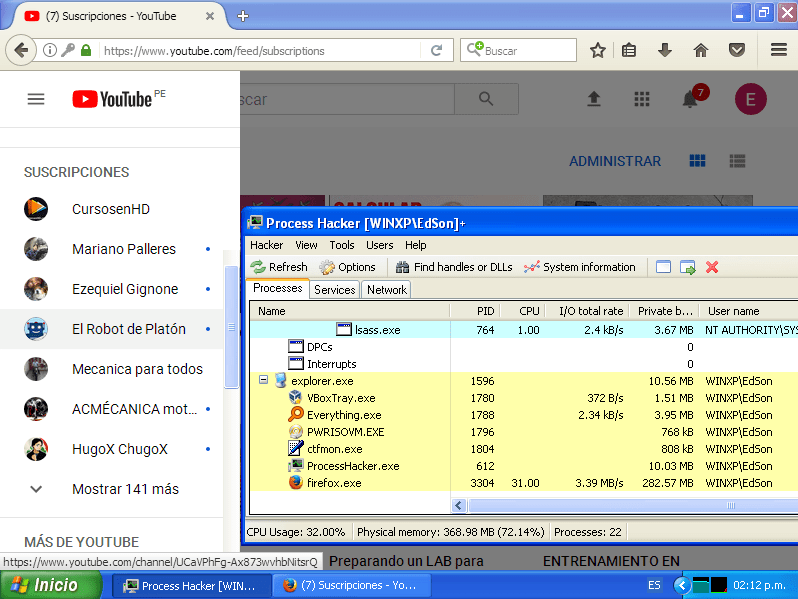
Task: Open the Help menu in Process Hacker
Action: pos(415,245)
